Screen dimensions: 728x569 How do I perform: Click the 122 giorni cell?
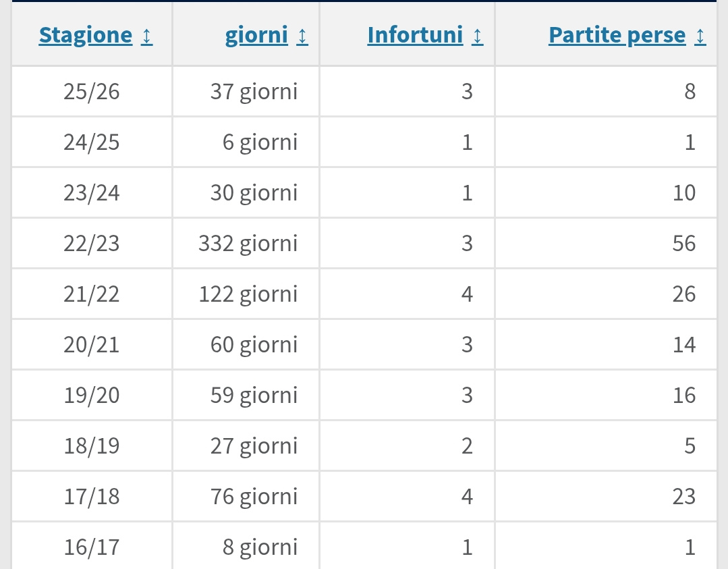248,294
